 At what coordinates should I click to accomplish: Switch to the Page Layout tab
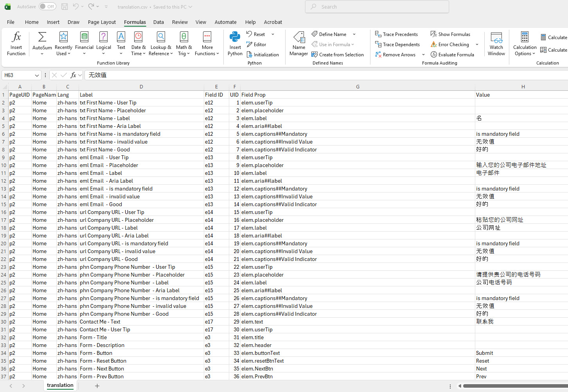pyautogui.click(x=102, y=22)
